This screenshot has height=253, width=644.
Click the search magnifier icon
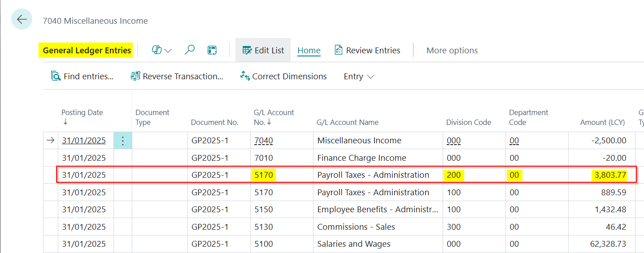190,50
